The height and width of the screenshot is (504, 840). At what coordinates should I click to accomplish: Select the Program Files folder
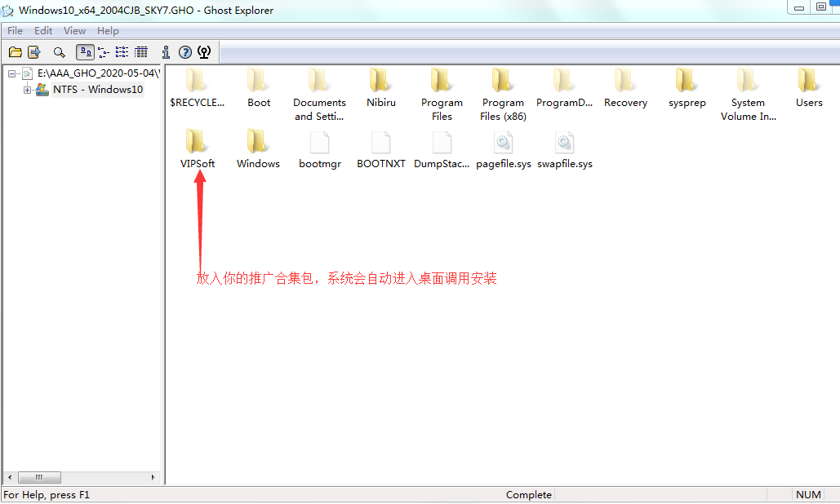pyautogui.click(x=442, y=95)
